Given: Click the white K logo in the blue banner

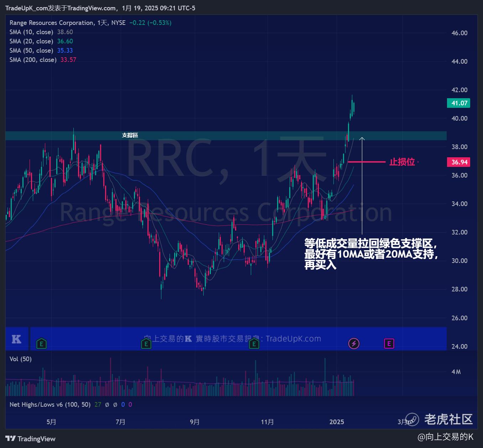Looking at the screenshot, I should click(x=16, y=339).
